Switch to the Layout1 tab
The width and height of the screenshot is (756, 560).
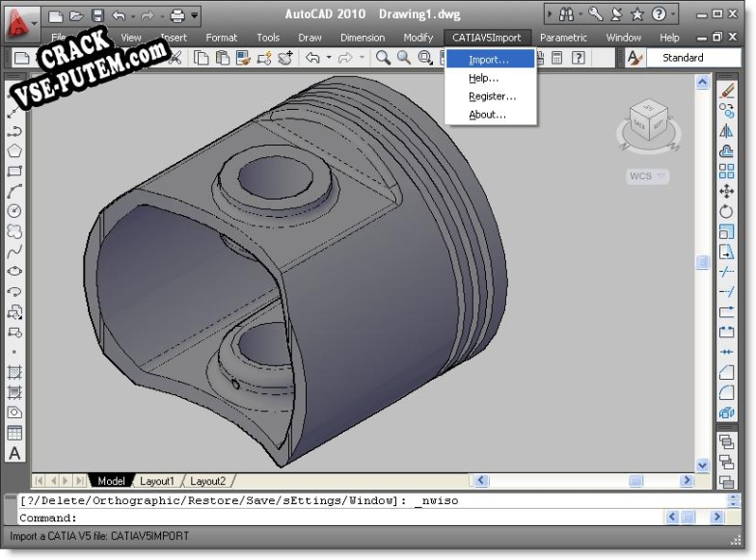pos(156,481)
